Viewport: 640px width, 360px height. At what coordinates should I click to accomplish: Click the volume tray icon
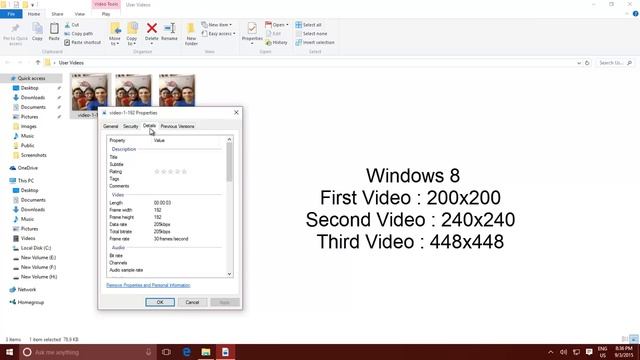tap(564, 352)
